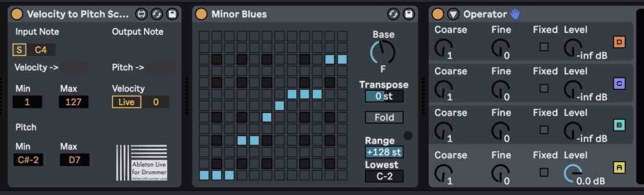This screenshot has height=195, width=644.
Task: Click the Base knob in Minor Blues
Action: [x=383, y=53]
